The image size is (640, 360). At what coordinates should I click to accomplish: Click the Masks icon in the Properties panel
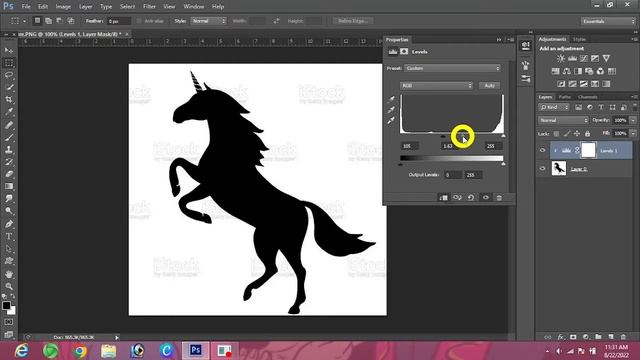[404, 51]
